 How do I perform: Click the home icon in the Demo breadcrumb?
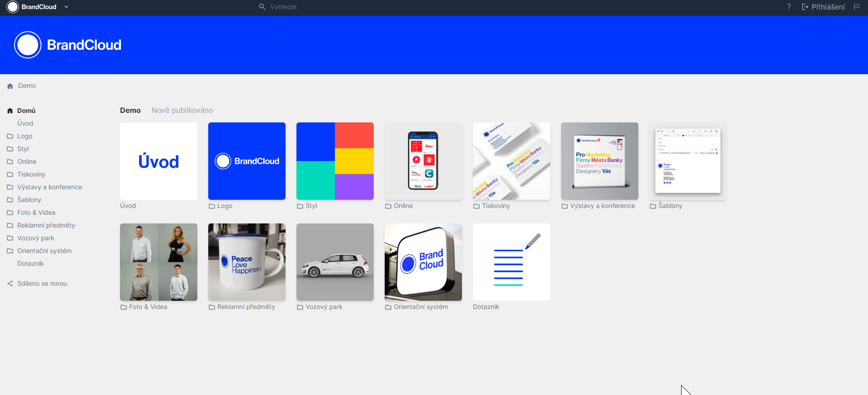point(10,86)
